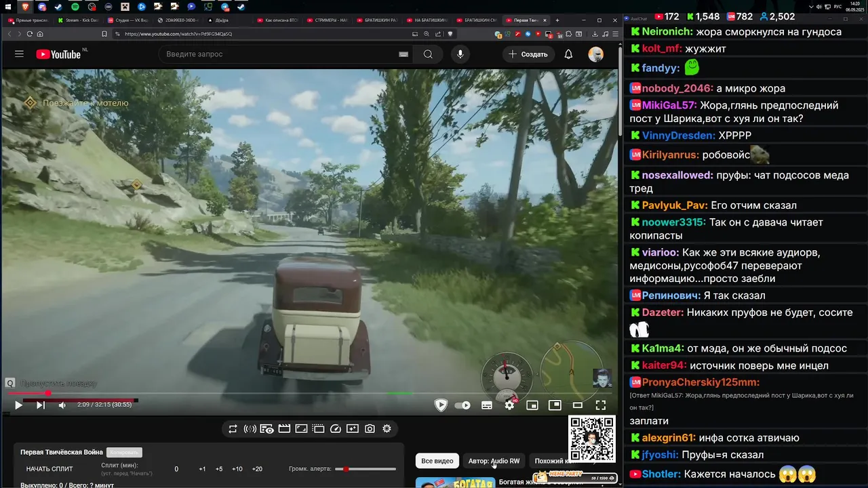The image size is (868, 488).
Task: Reload the page in browser toolbar
Action: 30,34
